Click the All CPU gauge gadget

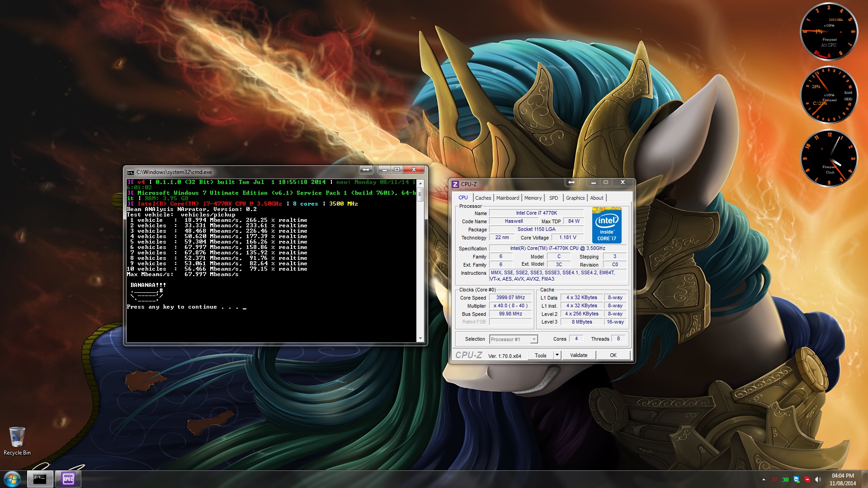coord(829,32)
